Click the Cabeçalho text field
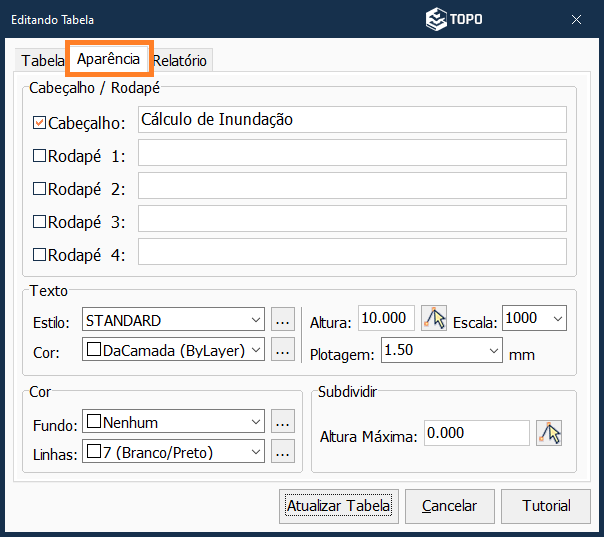 coord(352,120)
